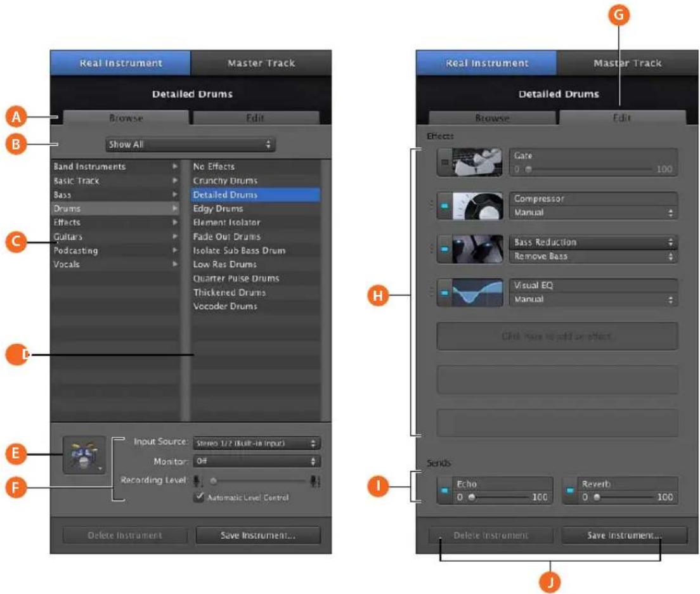Open the Visual EQ curve thumbnail
This screenshot has width=700, height=594.
click(x=477, y=292)
